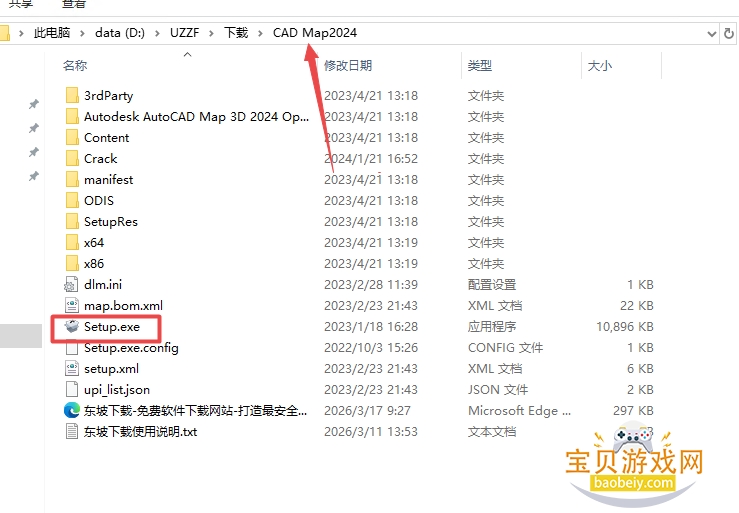Click the 应用程序 type cell
The width and height of the screenshot is (739, 513).
click(492, 327)
